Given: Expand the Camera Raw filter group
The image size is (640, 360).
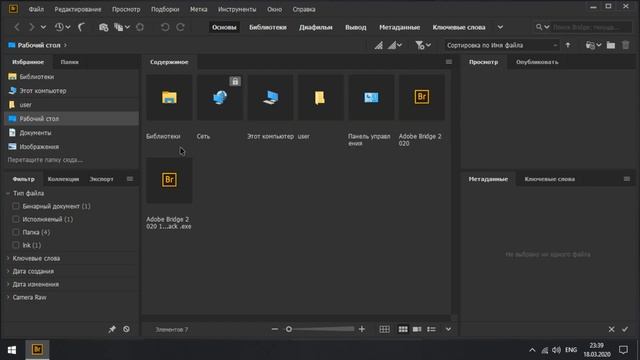Looking at the screenshot, I should 8,298.
